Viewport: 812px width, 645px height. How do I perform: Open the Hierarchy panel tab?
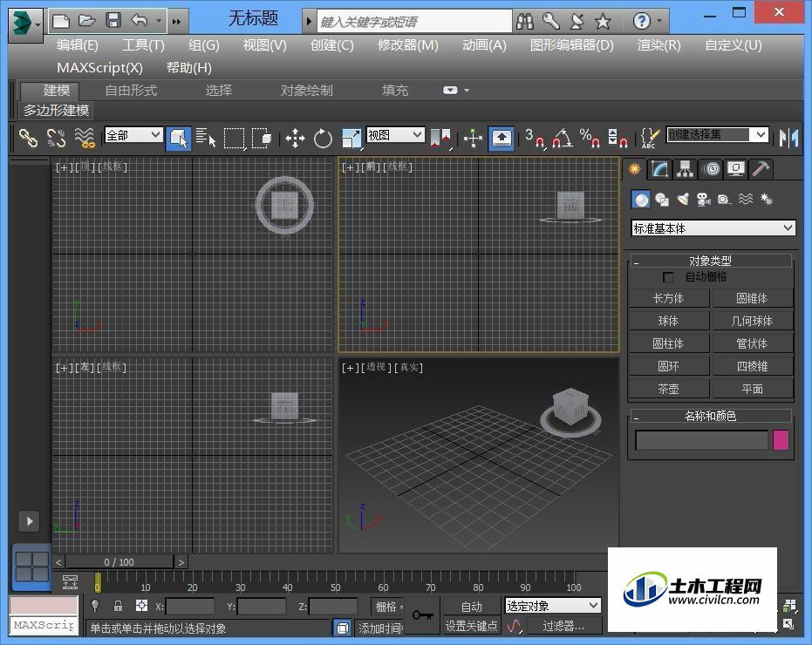click(686, 169)
